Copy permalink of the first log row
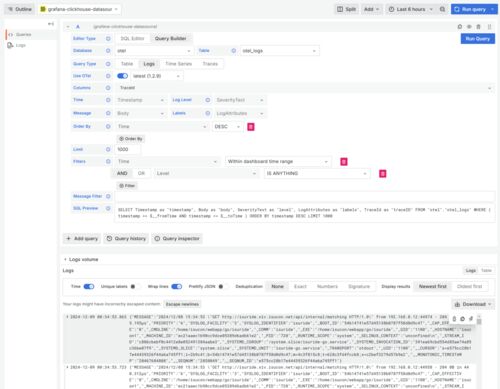 tap(471, 319)
